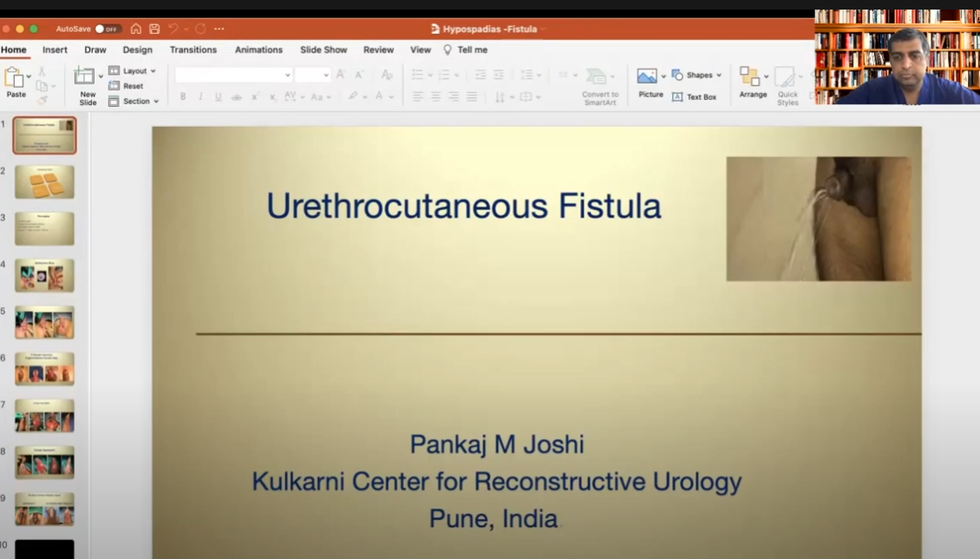Screen dimensions: 980x559
Task: Click the Tell me search box
Action: (x=466, y=50)
